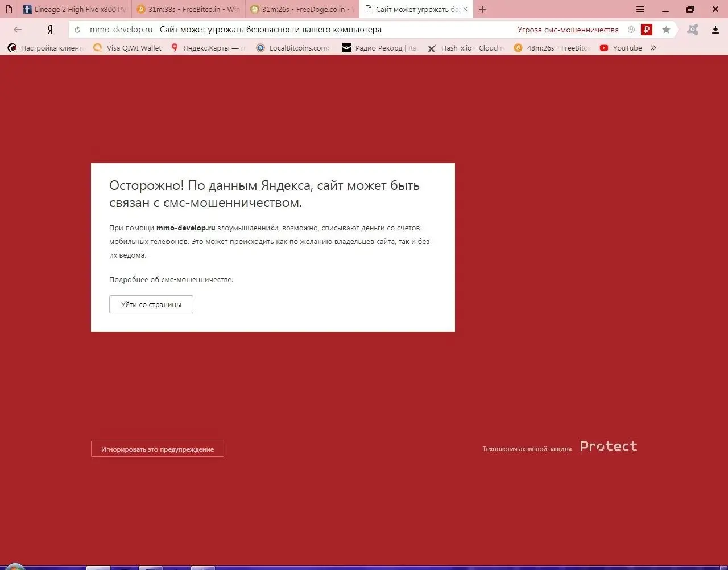
Task: Click the Уйти со страницы button
Action: point(151,304)
